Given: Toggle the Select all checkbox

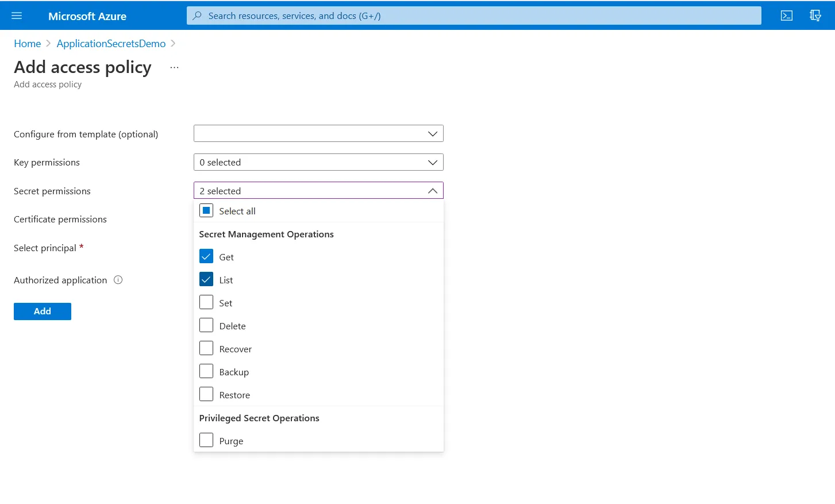Looking at the screenshot, I should pos(206,210).
